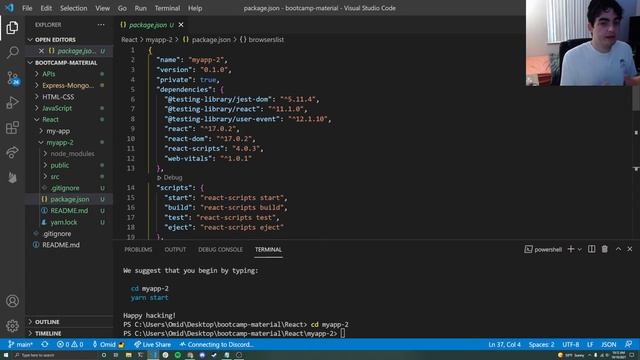Switch to the Problems tab

[x=138, y=249]
